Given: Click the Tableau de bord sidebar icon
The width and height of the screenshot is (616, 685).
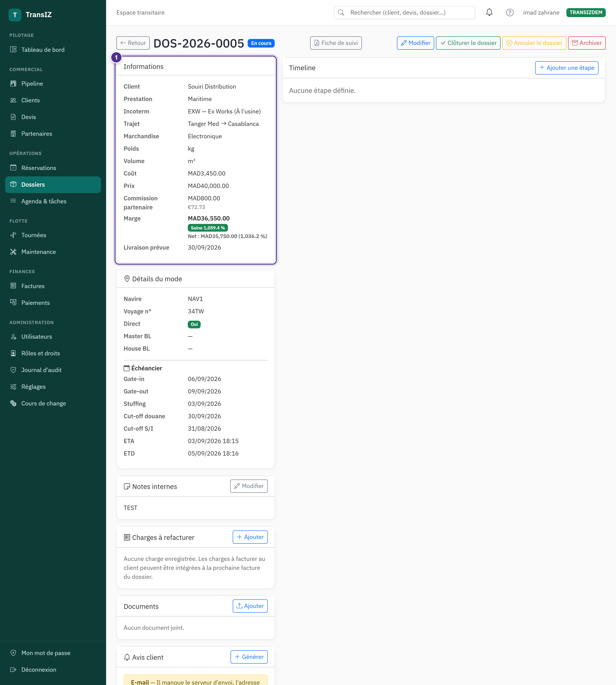Looking at the screenshot, I should pos(13,49).
